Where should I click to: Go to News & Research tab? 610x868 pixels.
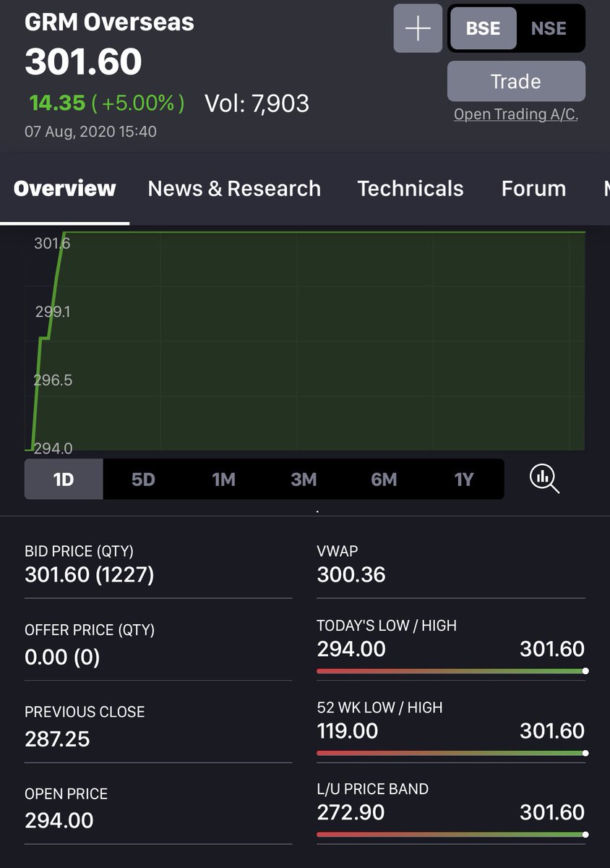(234, 189)
